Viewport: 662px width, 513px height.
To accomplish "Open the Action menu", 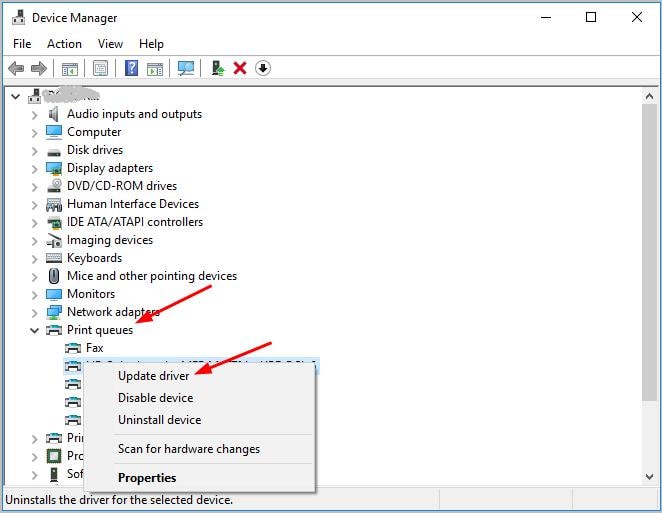I will [x=64, y=44].
